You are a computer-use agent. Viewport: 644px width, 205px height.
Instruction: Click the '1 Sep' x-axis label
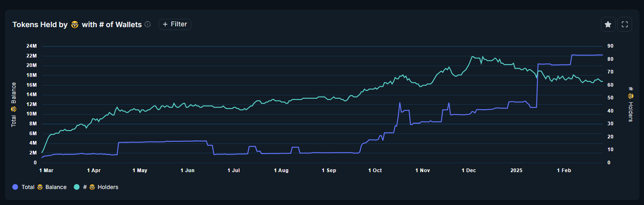click(329, 170)
